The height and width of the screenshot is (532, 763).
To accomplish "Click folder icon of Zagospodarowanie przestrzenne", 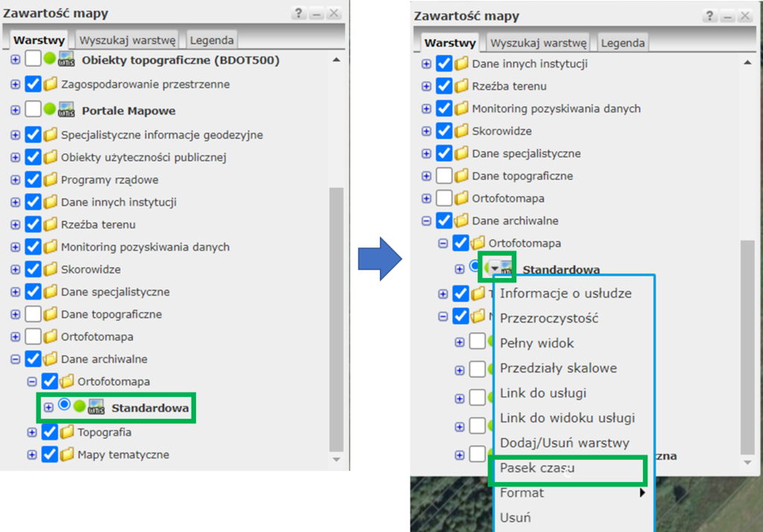I will click(51, 84).
